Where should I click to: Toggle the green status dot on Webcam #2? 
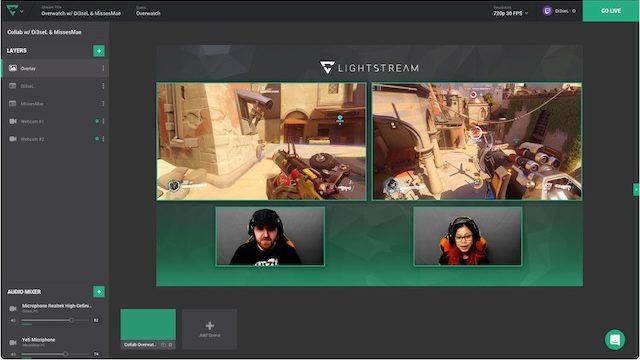[97, 139]
